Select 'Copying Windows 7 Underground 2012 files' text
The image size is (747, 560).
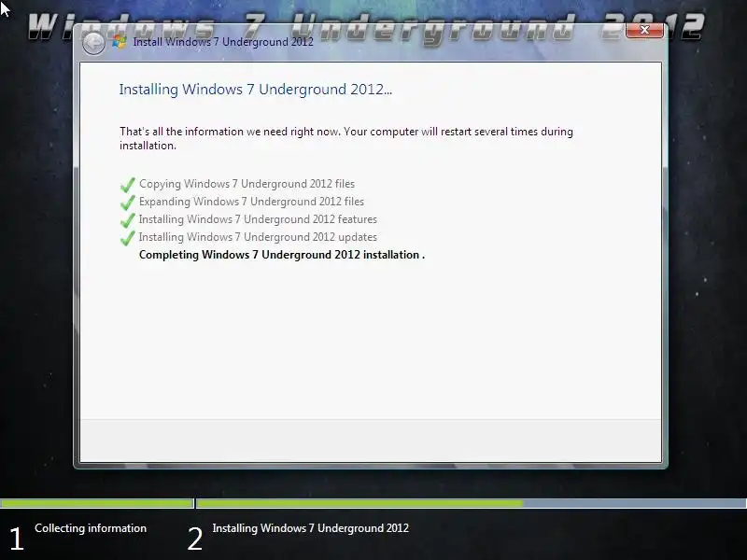tap(247, 184)
